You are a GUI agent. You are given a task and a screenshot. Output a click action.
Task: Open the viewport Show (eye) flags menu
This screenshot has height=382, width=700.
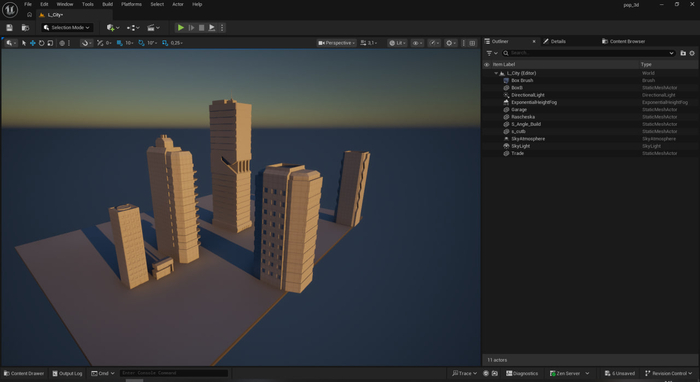(417, 43)
